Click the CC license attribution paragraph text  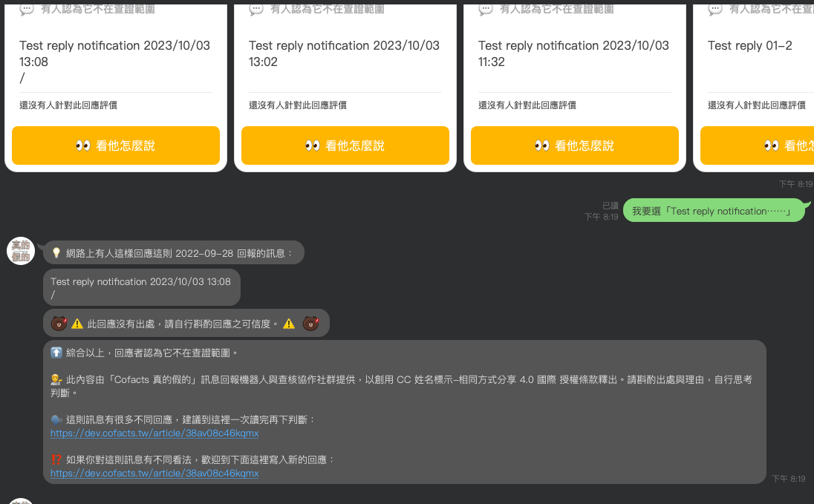coord(401,386)
